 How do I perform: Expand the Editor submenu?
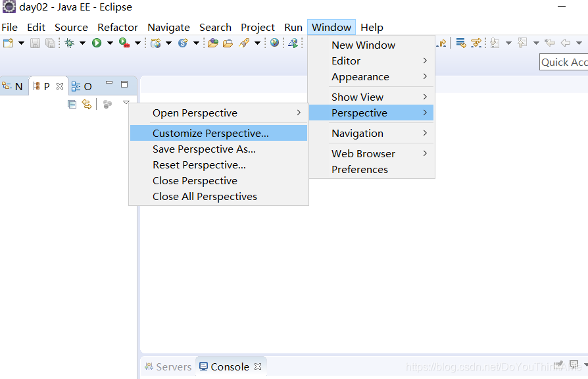pos(371,61)
